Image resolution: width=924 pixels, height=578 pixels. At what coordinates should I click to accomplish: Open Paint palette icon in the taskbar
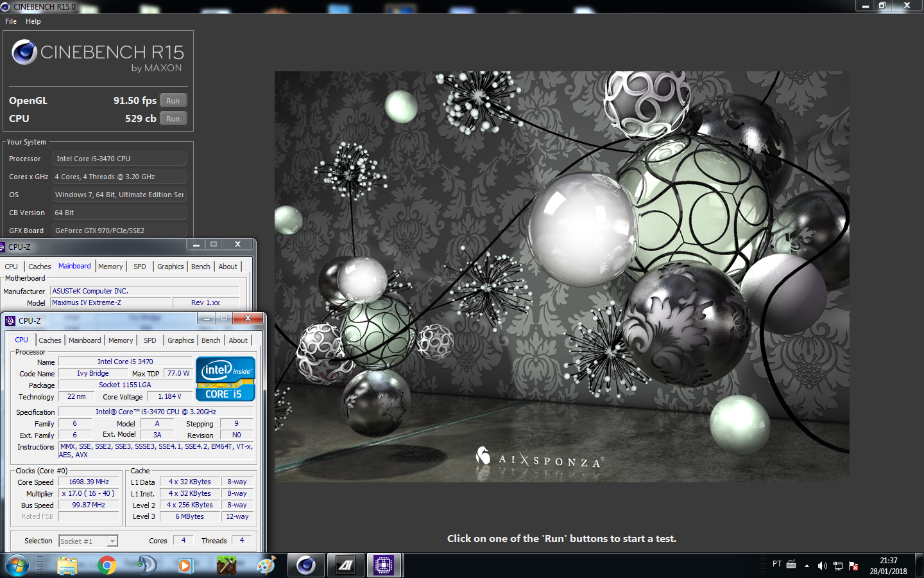266,566
